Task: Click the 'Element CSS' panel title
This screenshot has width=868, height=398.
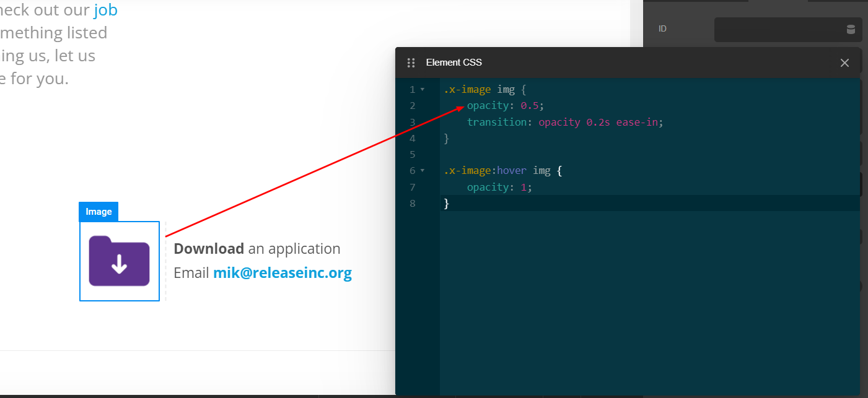Action: (x=454, y=63)
